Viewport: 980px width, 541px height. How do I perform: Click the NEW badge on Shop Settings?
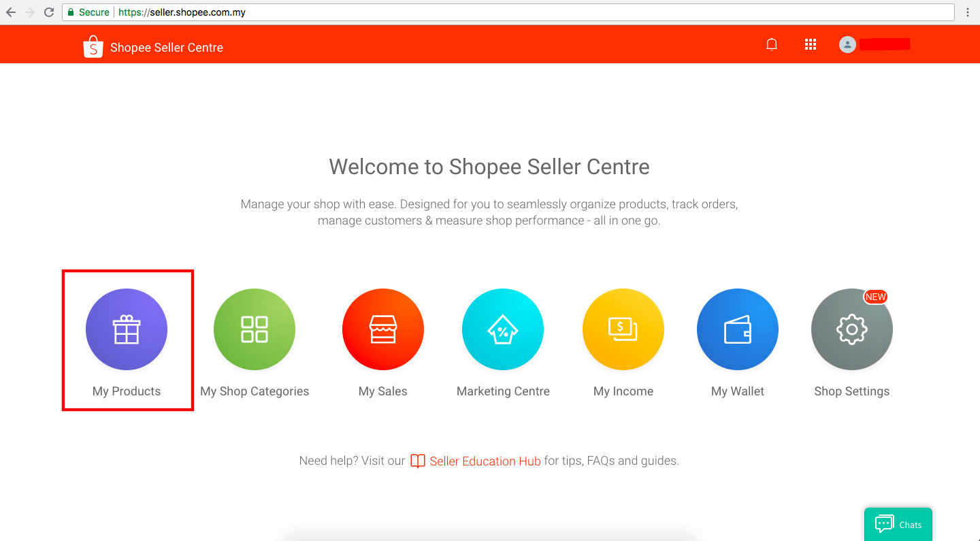875,297
